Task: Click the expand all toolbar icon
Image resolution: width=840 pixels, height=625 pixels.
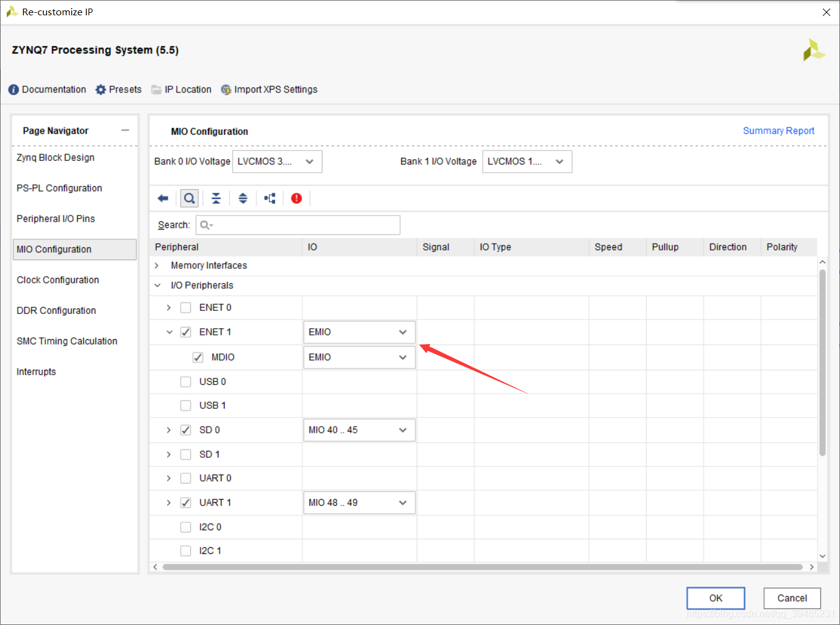Action: (x=243, y=198)
